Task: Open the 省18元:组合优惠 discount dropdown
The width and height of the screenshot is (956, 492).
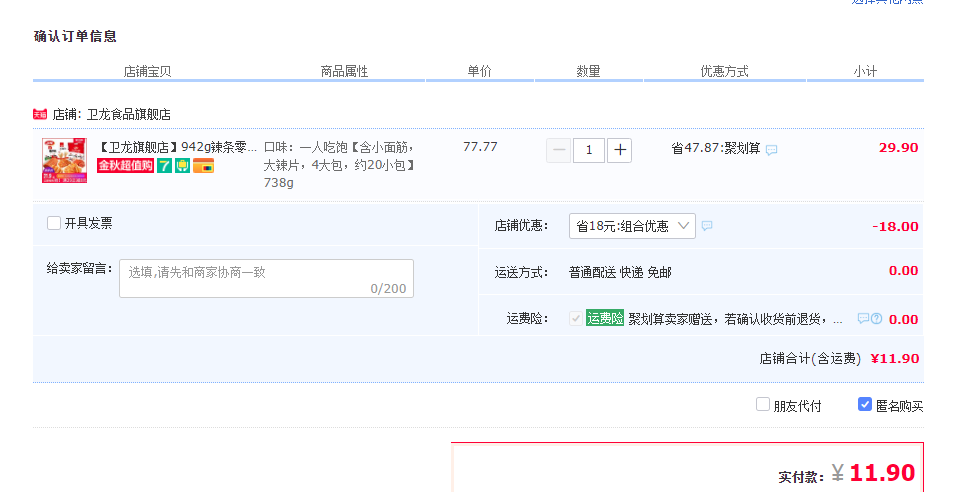Action: pos(632,226)
